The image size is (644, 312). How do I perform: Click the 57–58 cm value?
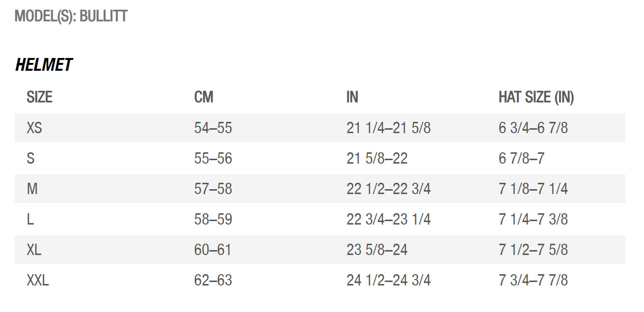click(x=213, y=189)
